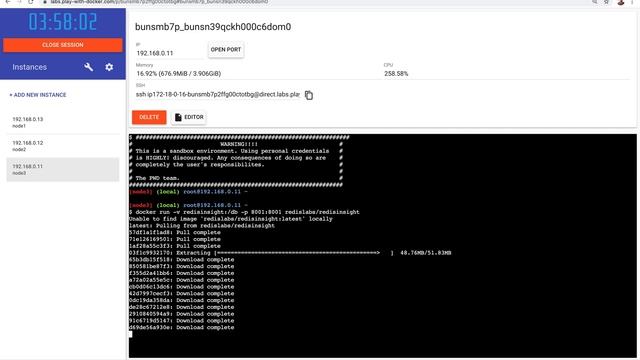Add a new instance
640x360 pixels.
tap(38, 95)
